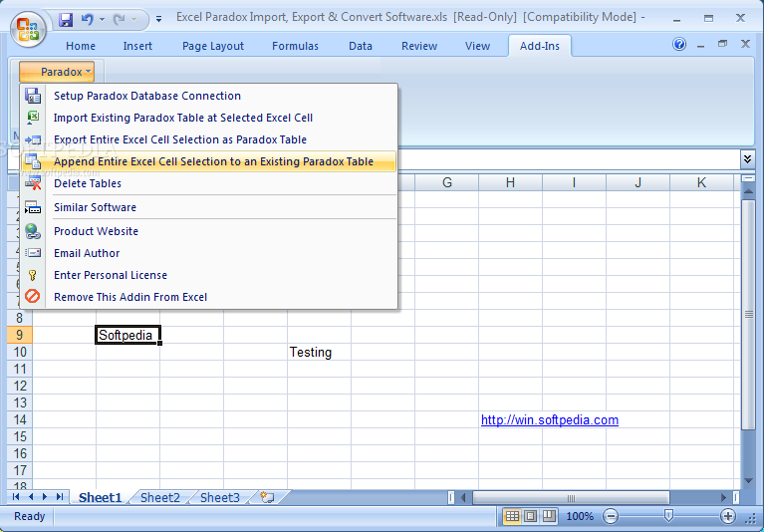Choose Setup Paradox Database Connection

[x=209, y=96]
